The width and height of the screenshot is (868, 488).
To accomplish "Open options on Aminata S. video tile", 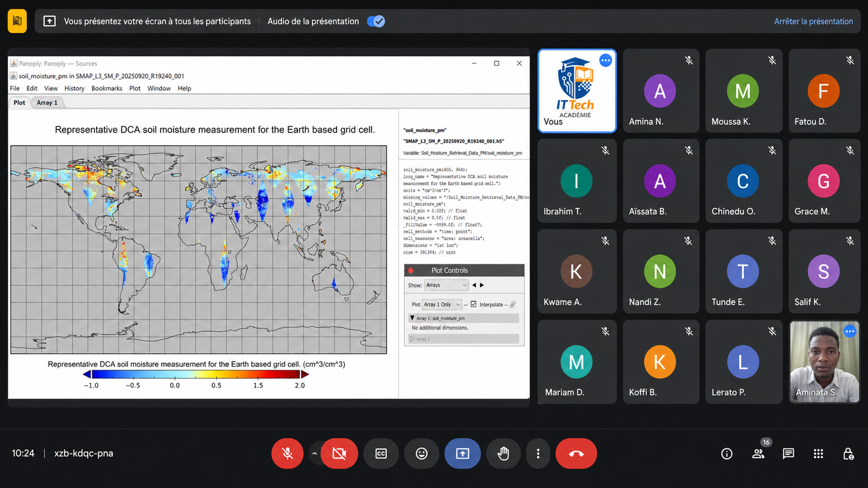I will 850,331.
